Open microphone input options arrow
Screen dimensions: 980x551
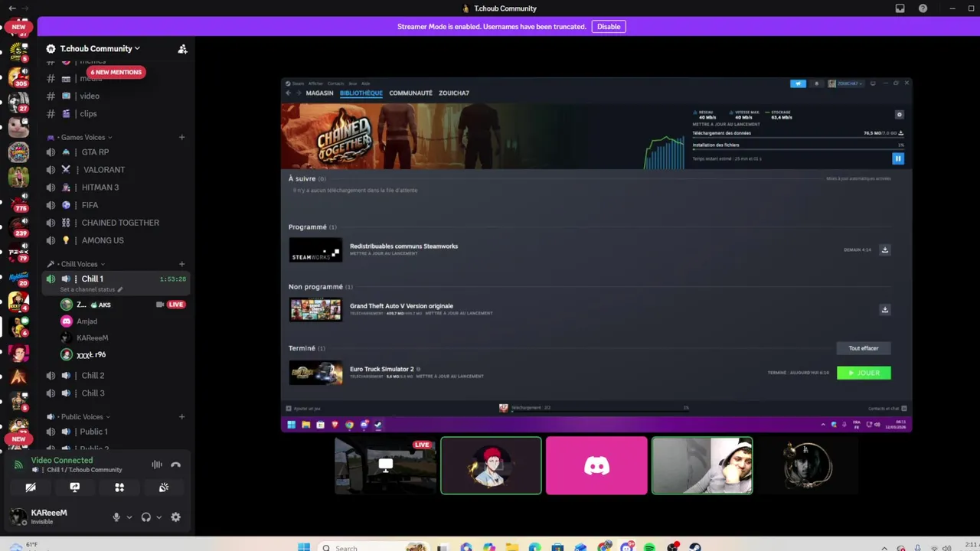(129, 517)
